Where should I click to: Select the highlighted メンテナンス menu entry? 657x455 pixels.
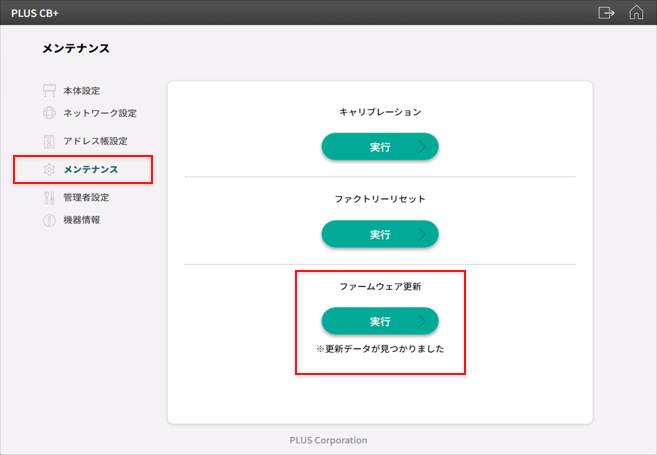tap(90, 170)
